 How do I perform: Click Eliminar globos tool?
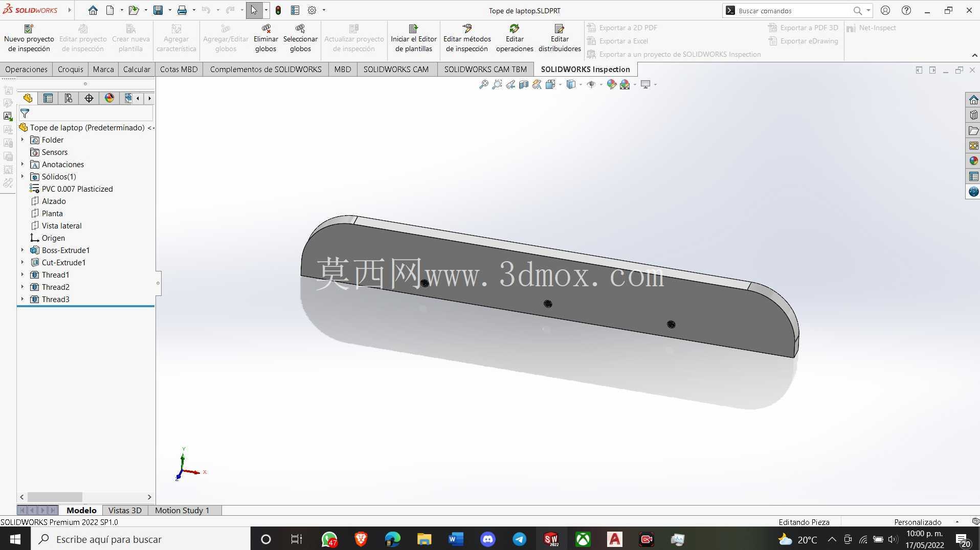pyautogui.click(x=265, y=38)
